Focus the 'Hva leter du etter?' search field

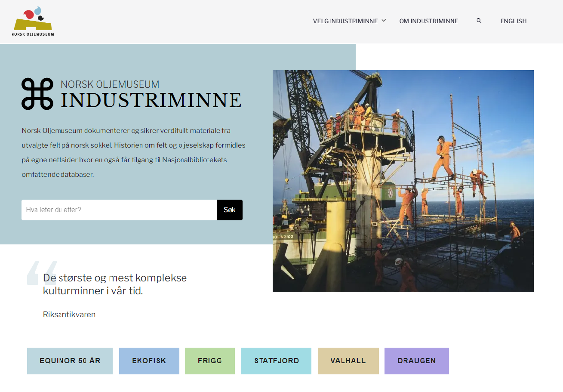[x=119, y=210]
